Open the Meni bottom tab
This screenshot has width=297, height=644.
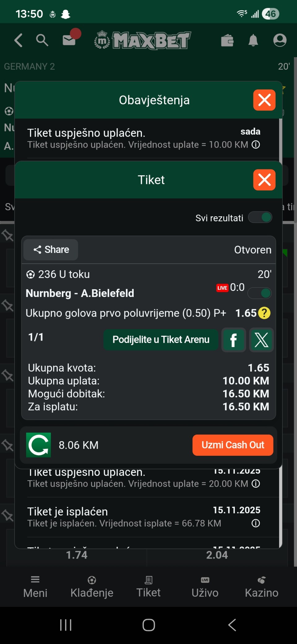pyautogui.click(x=35, y=587)
